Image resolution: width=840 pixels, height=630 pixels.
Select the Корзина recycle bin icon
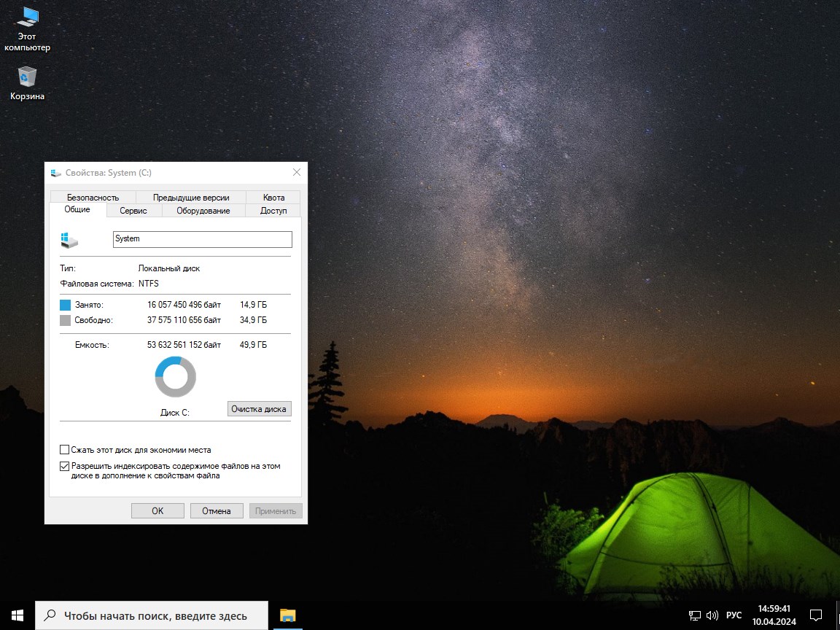click(27, 83)
